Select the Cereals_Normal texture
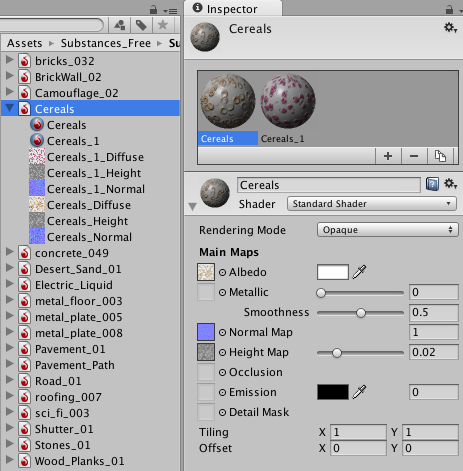 [90, 237]
